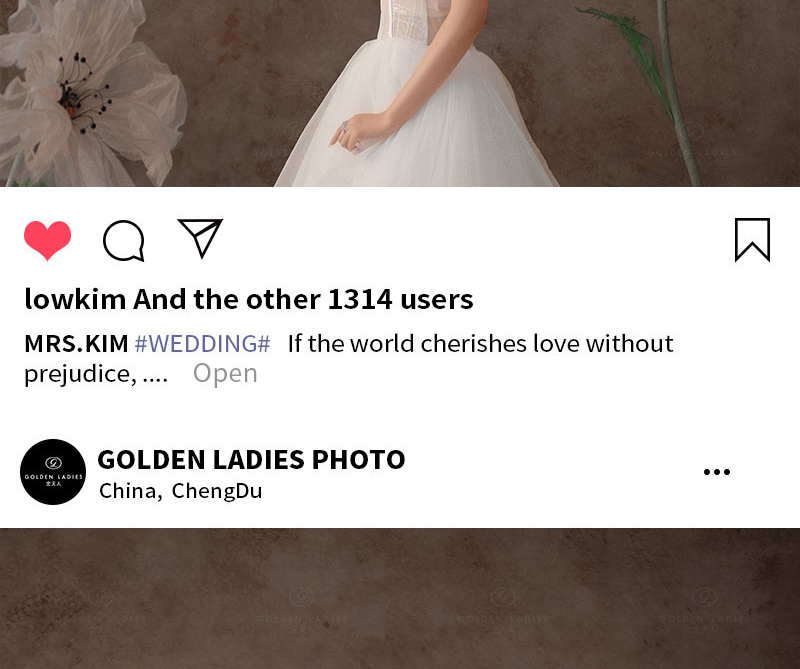Unlike the post with red heart
The image size is (800, 669).
point(47,240)
